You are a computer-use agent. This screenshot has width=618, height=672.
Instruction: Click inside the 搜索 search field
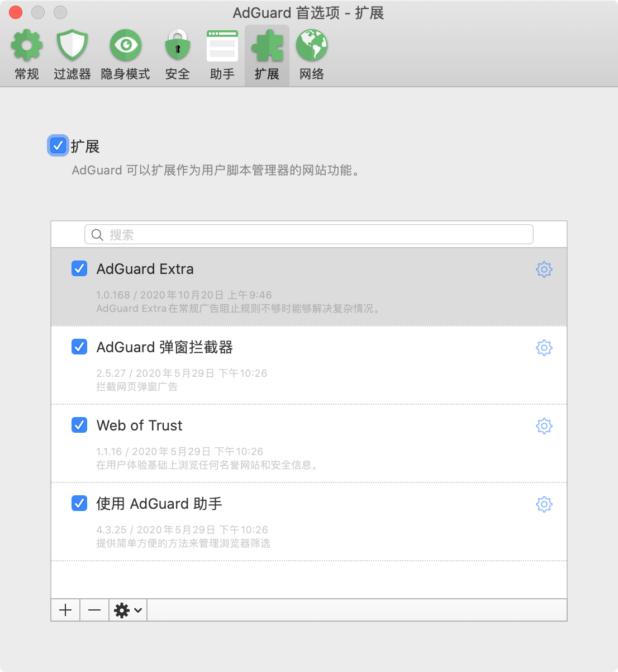coord(308,234)
